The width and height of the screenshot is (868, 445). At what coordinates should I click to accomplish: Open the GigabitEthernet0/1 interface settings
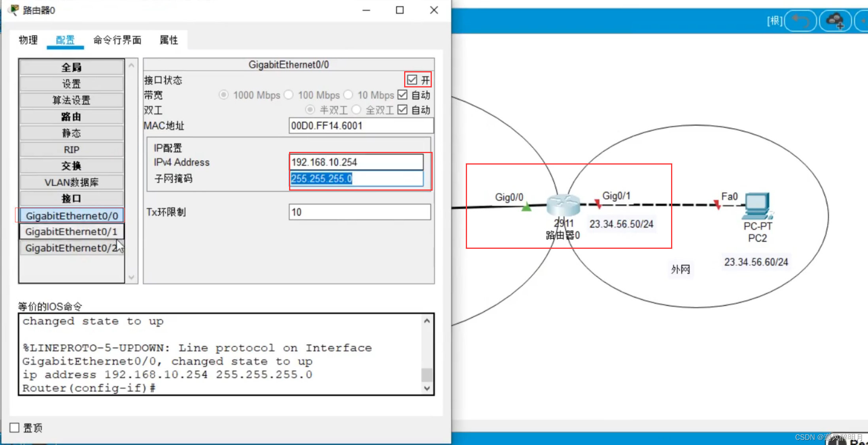point(71,232)
